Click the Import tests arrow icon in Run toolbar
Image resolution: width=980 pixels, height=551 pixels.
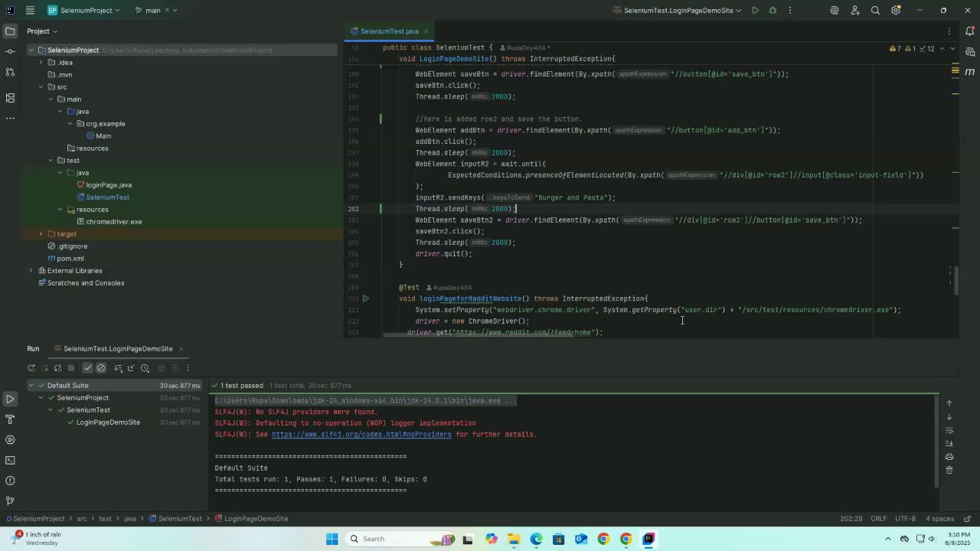[x=131, y=368]
